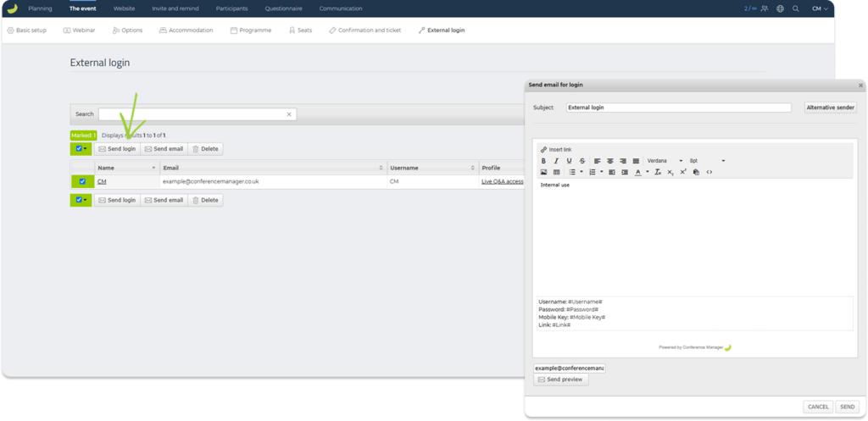Insert an image into the email

[x=543, y=172]
